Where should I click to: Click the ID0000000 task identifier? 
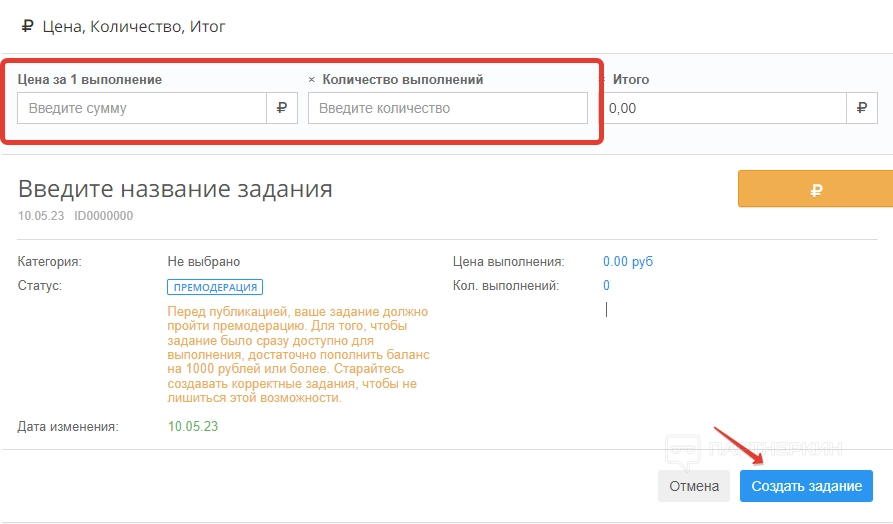(103, 215)
